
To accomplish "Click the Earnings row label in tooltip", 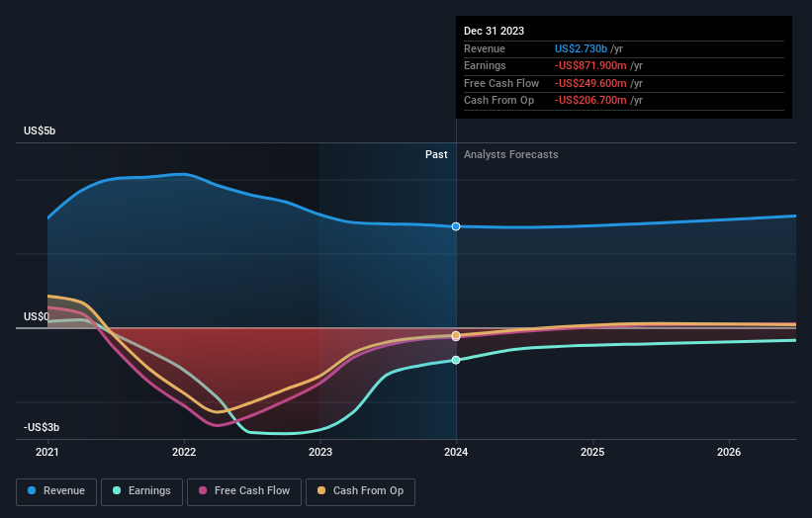I will [485, 65].
